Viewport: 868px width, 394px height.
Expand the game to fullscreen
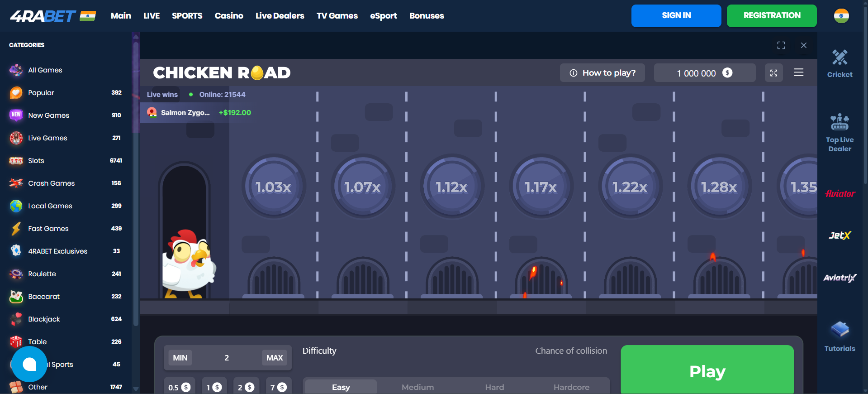781,45
